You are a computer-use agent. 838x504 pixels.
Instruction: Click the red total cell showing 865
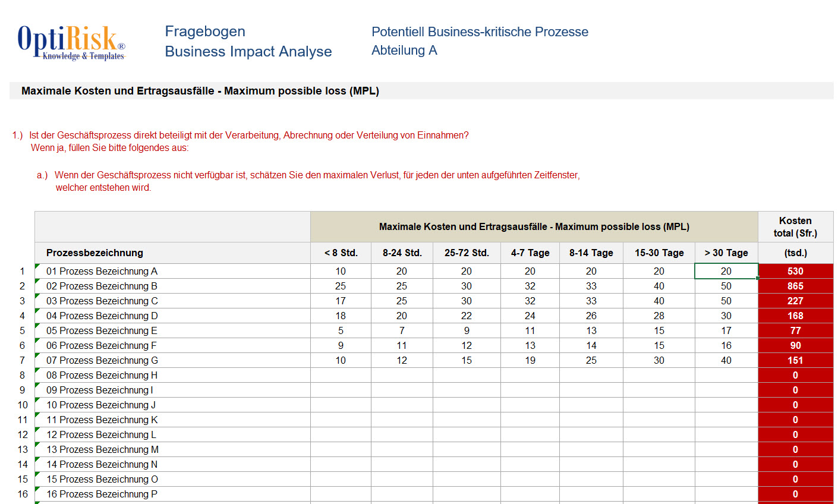pyautogui.click(x=795, y=286)
